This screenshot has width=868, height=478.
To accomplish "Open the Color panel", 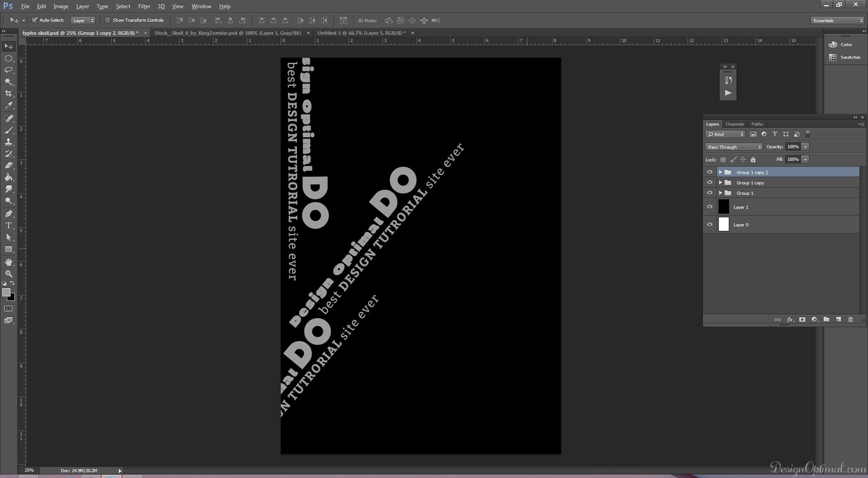I will 841,45.
